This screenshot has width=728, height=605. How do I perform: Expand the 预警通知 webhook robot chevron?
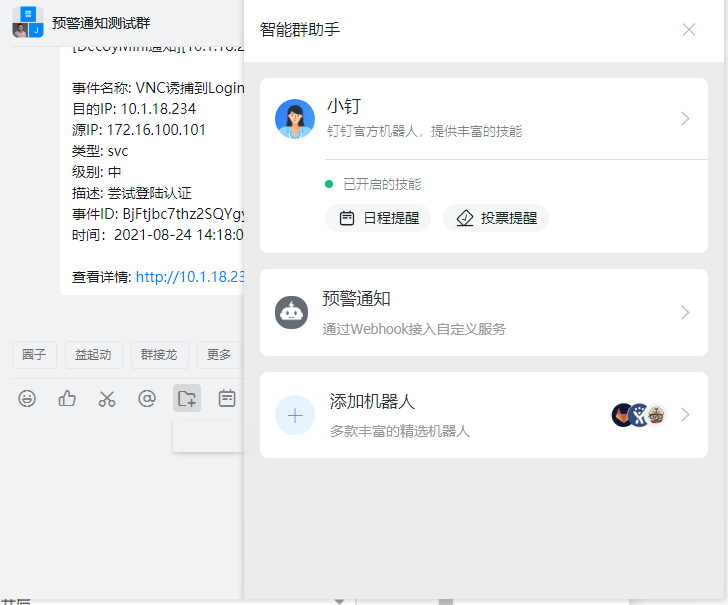(685, 312)
